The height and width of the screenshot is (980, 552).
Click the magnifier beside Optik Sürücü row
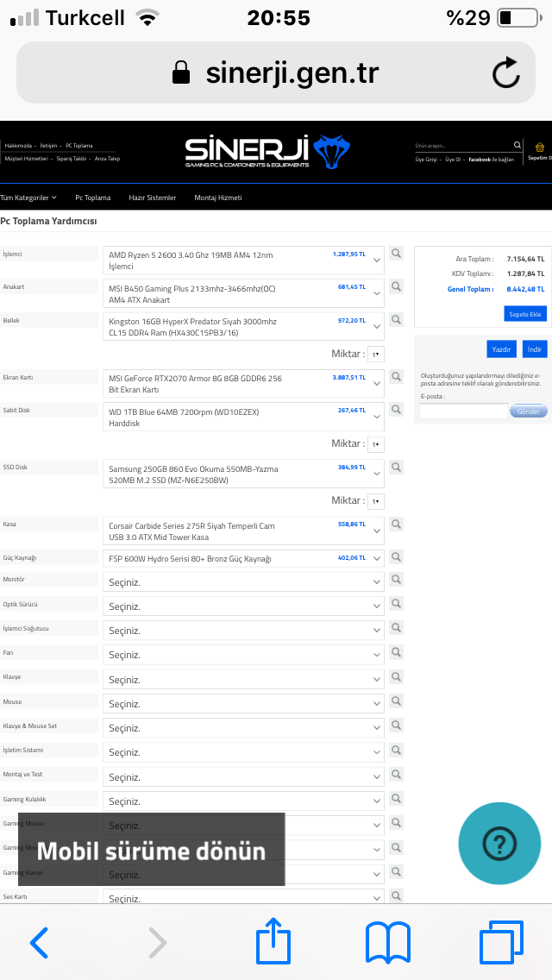[397, 604]
